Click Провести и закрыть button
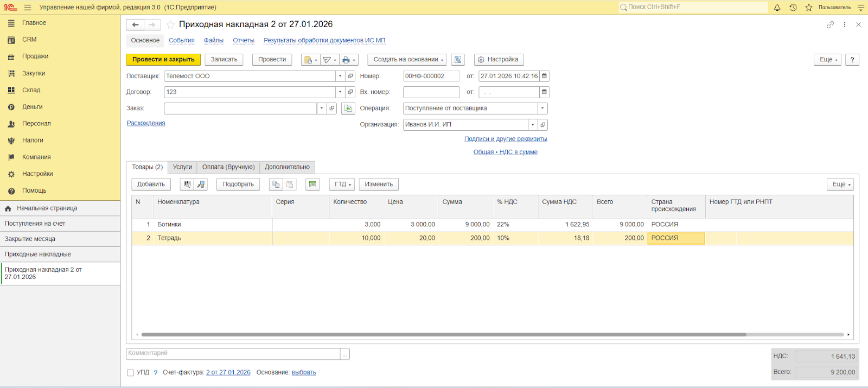The width and height of the screenshot is (868, 388). tap(163, 60)
